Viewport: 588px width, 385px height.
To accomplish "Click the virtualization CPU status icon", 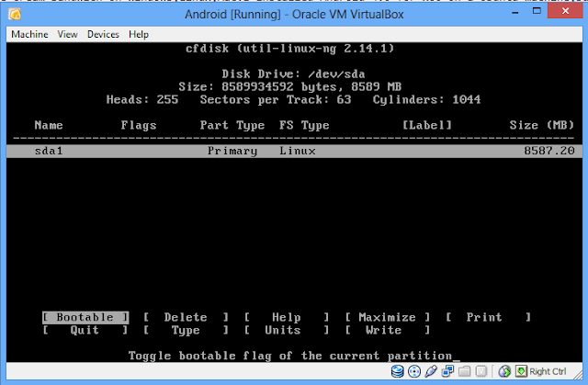I will point(481,371).
